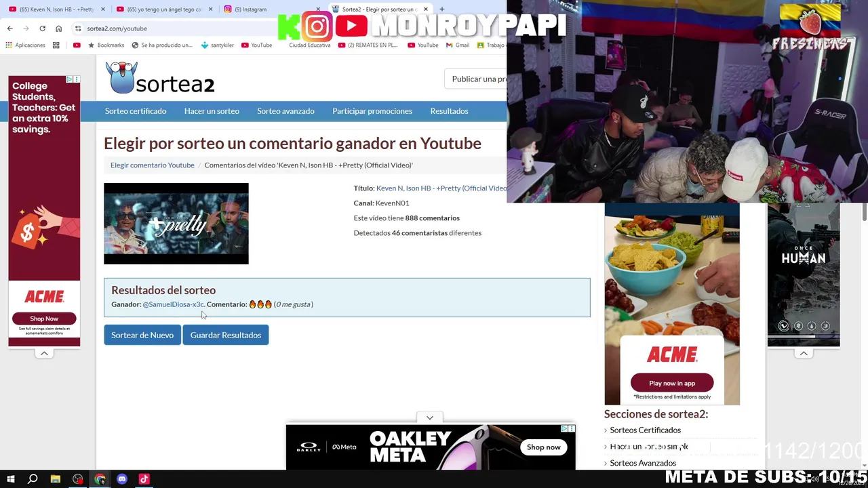Collapse the bottom Oakley Meta ad with the chevron
The image size is (868, 488).
[x=430, y=418]
